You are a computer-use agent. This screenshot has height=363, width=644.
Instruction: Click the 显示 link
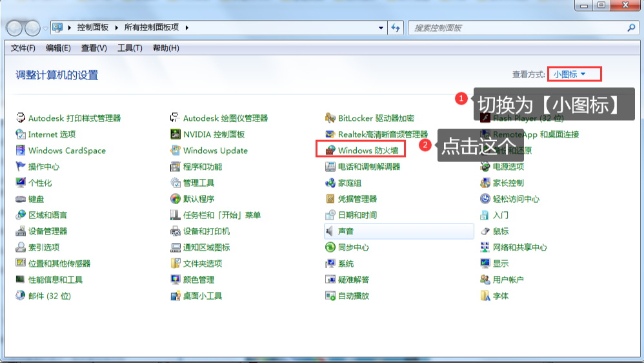(500, 264)
